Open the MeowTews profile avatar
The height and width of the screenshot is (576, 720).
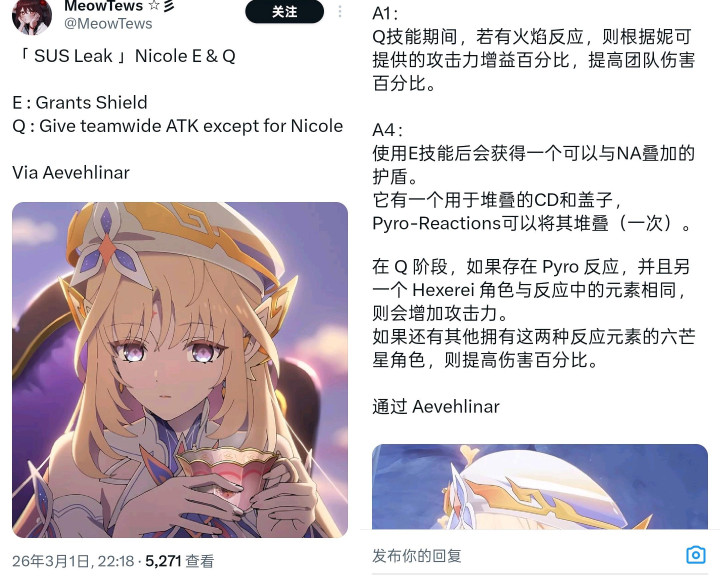click(32, 17)
